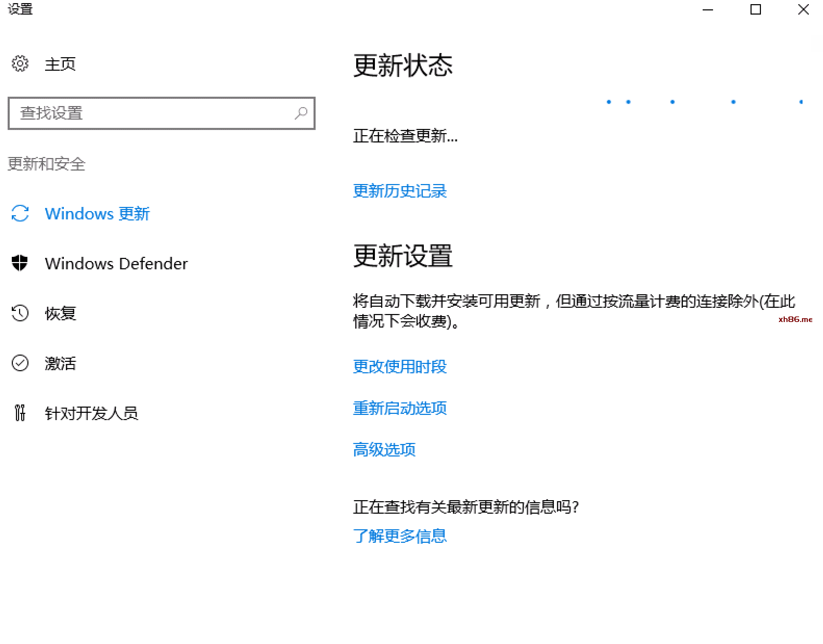Open Windows Defender settings page
The image size is (823, 644).
(116, 263)
